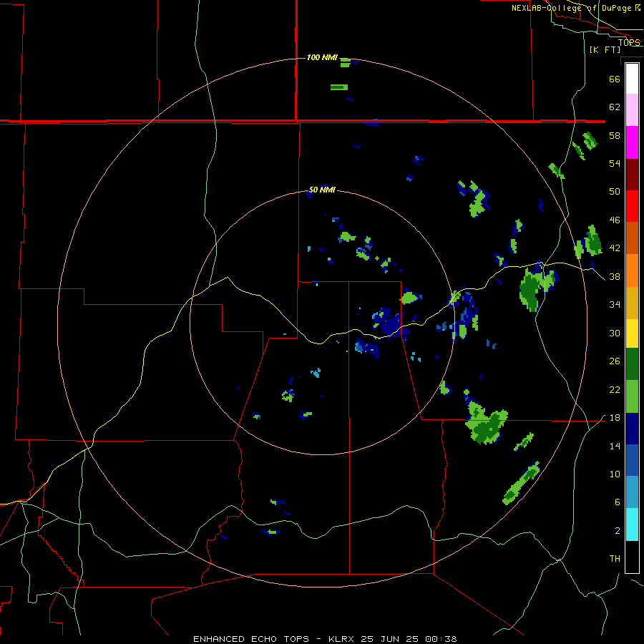
Task: Click the legend value "26"
Action: [615, 361]
